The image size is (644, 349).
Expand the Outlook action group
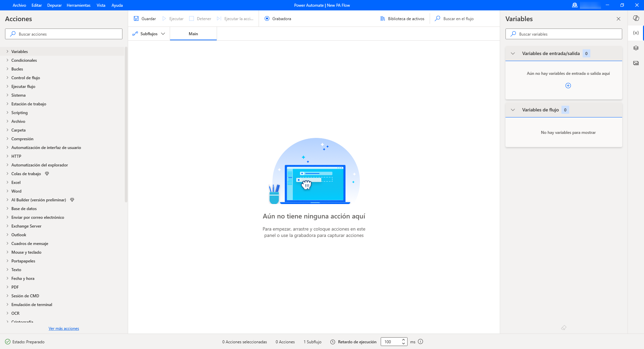(7, 235)
